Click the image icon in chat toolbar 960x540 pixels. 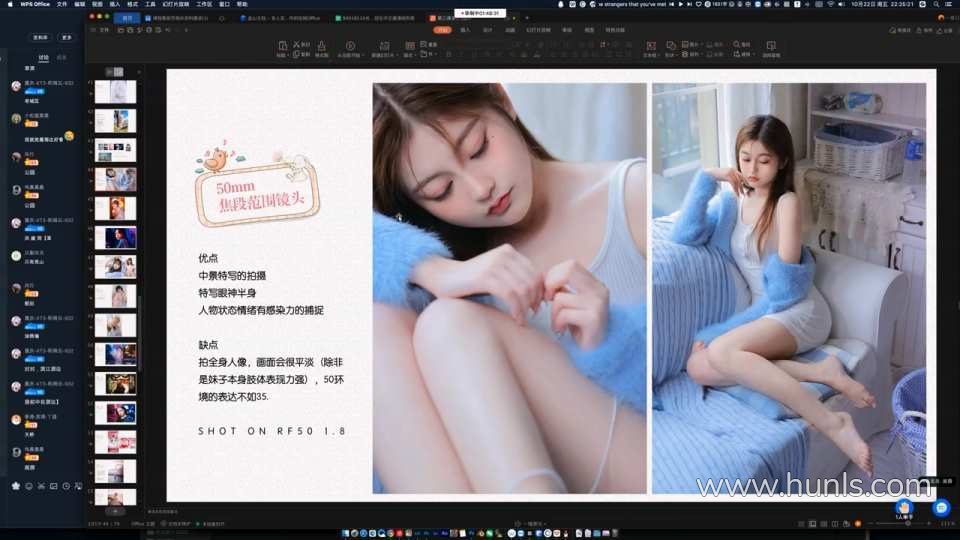click(53, 486)
